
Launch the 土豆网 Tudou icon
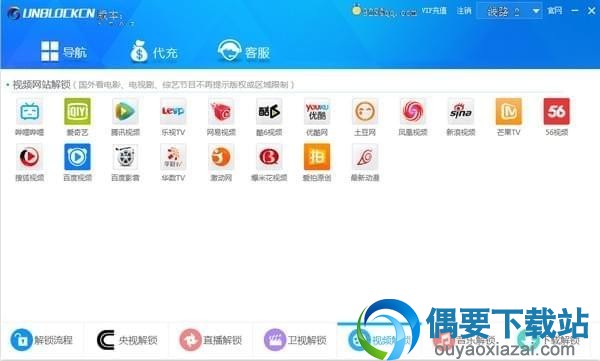point(365,111)
